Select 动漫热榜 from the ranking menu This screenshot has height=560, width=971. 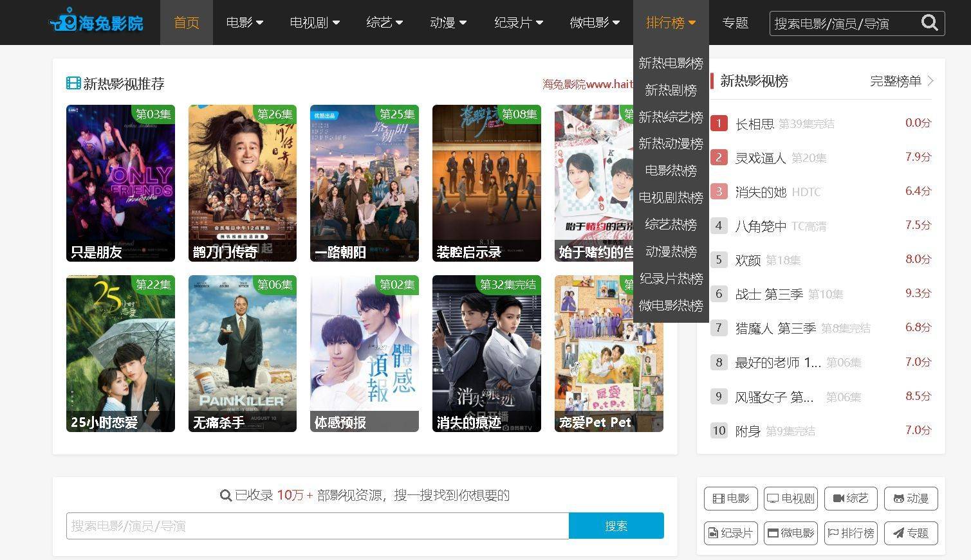[670, 251]
